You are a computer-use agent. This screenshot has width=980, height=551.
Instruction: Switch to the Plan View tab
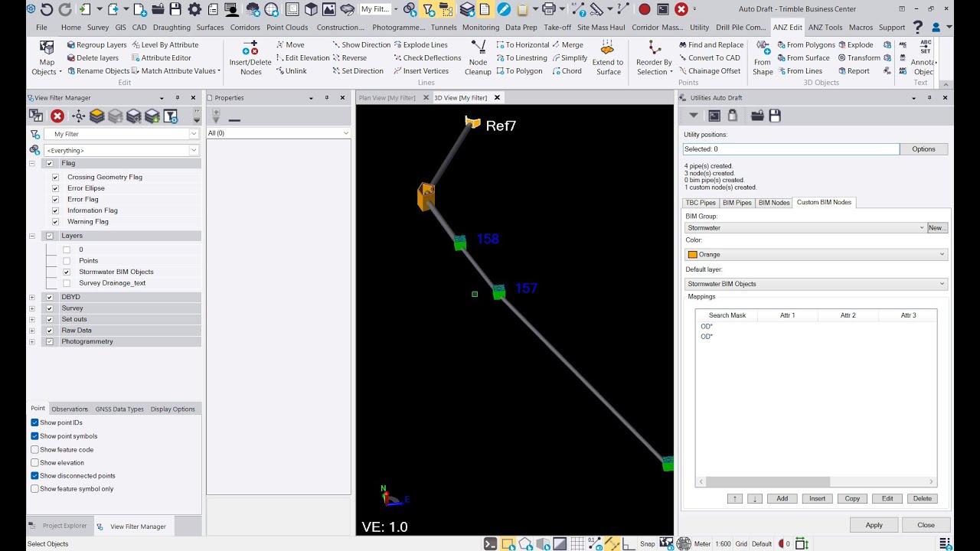[x=387, y=97]
